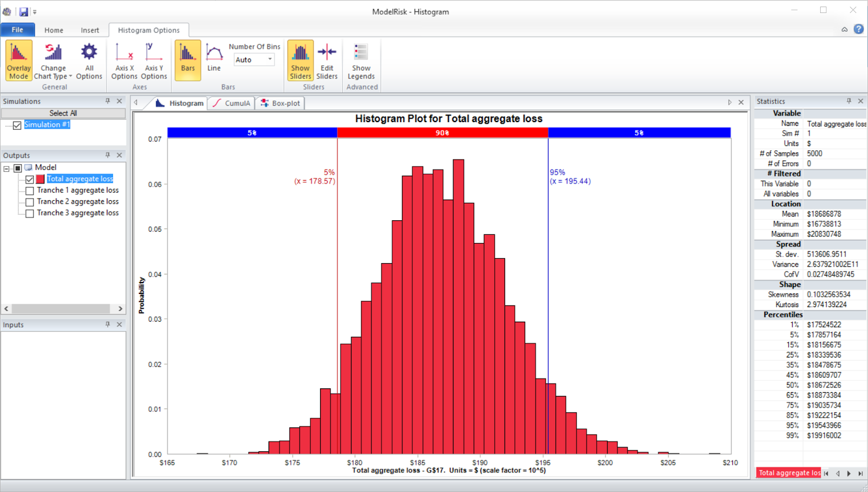Uncheck Simulation #1

(17, 125)
